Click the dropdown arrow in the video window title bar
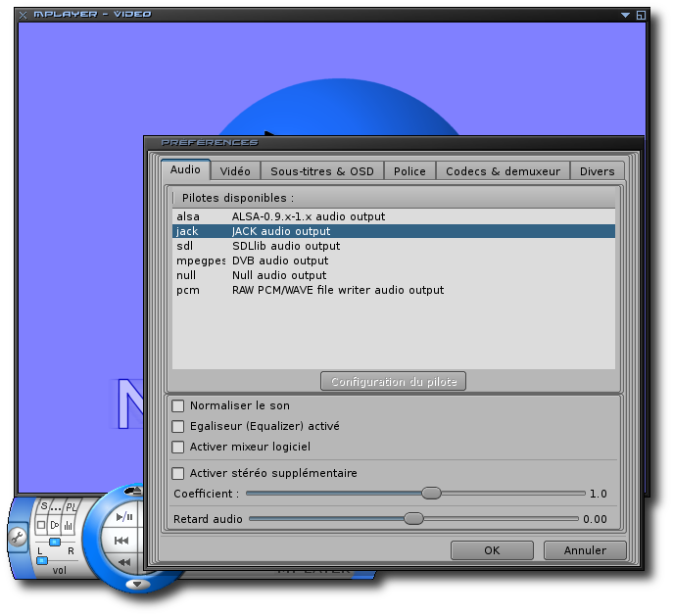673x616 pixels. 625,15
